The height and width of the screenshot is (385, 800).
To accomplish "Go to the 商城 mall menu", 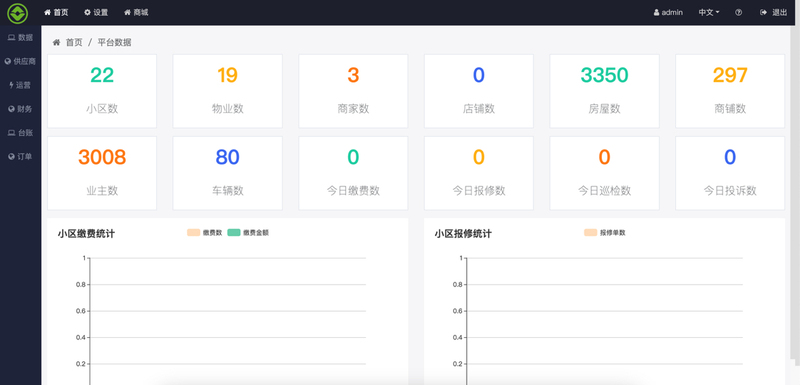I will click(x=136, y=12).
